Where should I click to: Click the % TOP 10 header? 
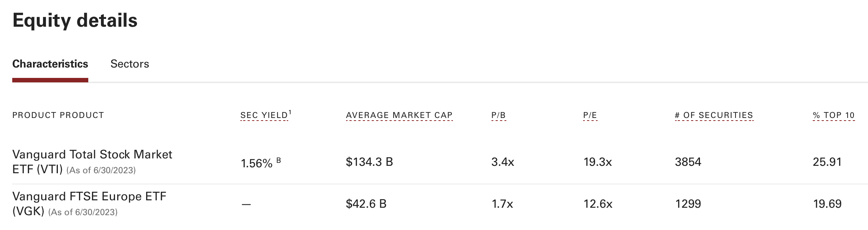coord(833,115)
